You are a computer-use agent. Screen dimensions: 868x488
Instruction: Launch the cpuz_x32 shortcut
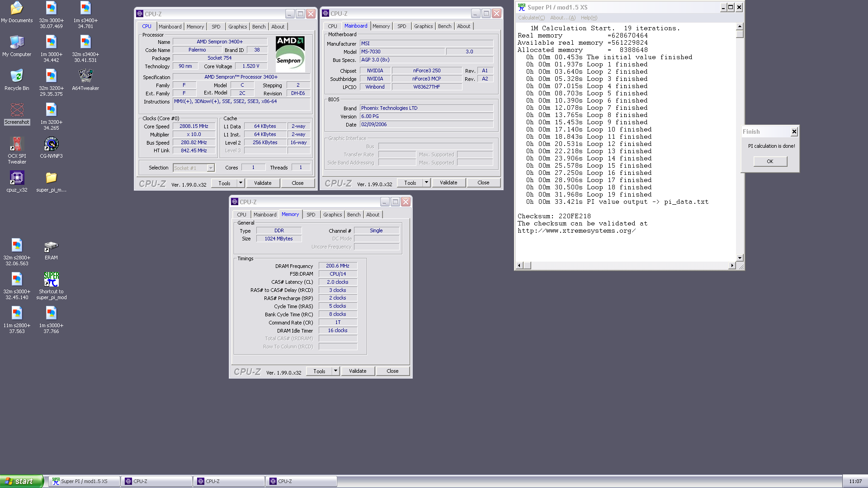[x=17, y=182]
